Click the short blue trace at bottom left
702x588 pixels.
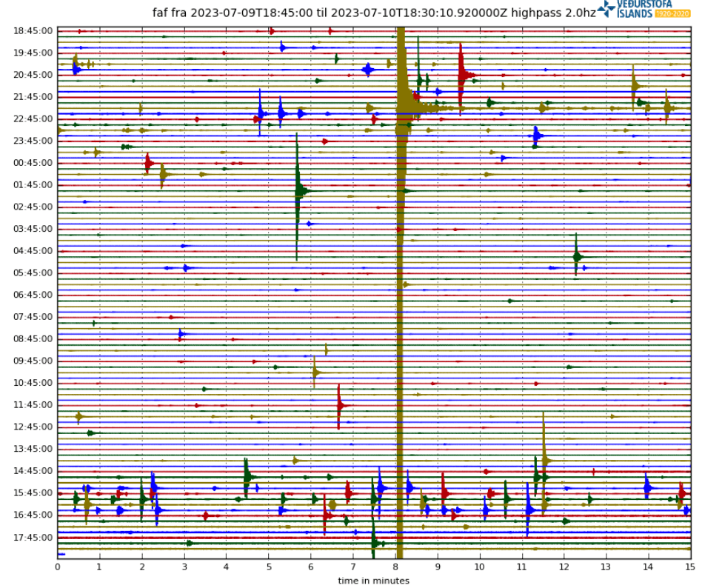click(61, 554)
